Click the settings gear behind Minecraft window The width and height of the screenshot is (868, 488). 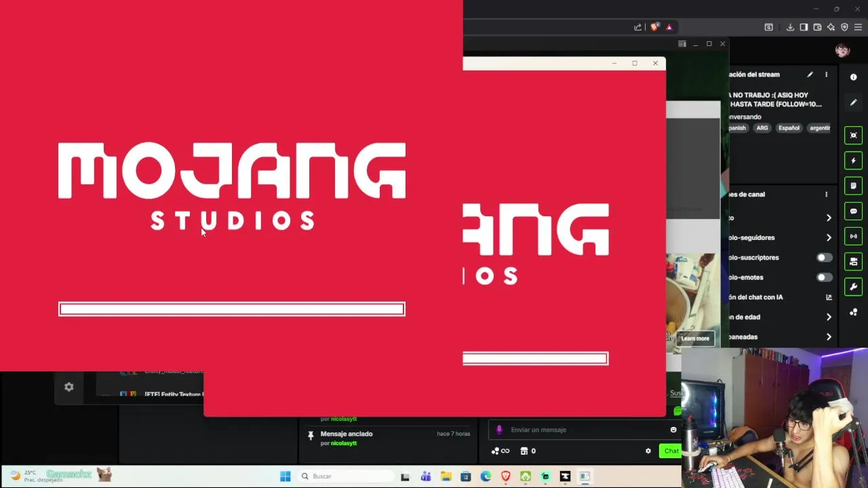[68, 387]
